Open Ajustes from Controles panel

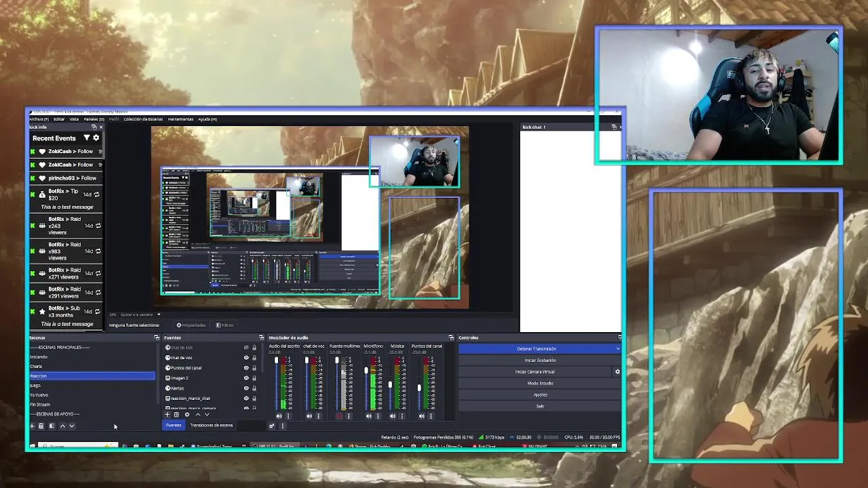[540, 395]
